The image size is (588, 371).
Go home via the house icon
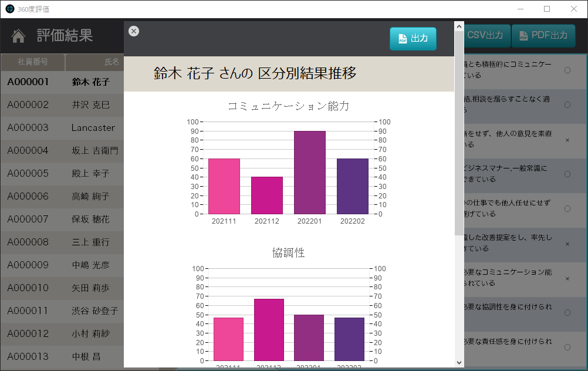coord(18,36)
